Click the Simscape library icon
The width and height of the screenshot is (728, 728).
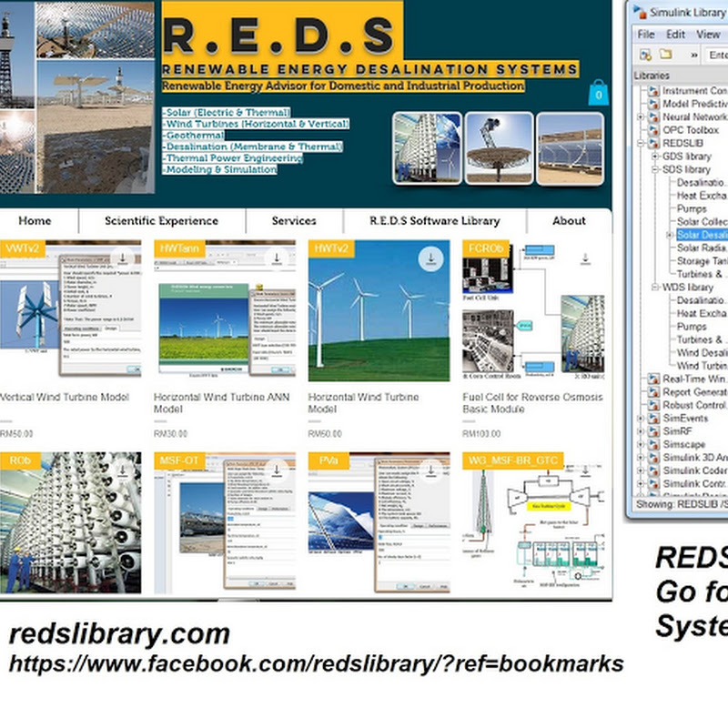[x=653, y=444]
